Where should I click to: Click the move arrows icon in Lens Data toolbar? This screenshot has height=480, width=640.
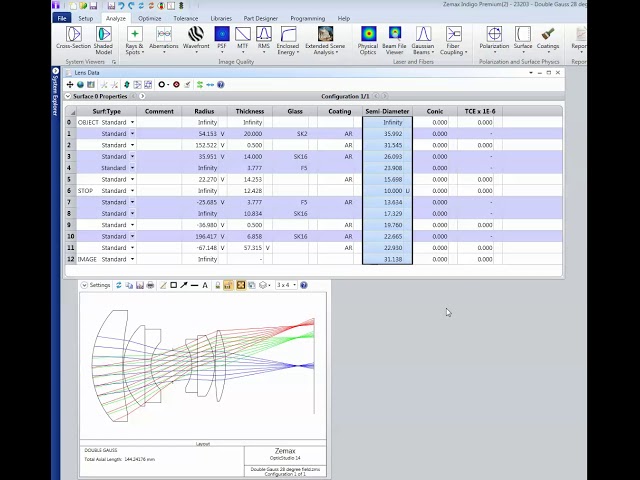pyautogui.click(x=70, y=84)
